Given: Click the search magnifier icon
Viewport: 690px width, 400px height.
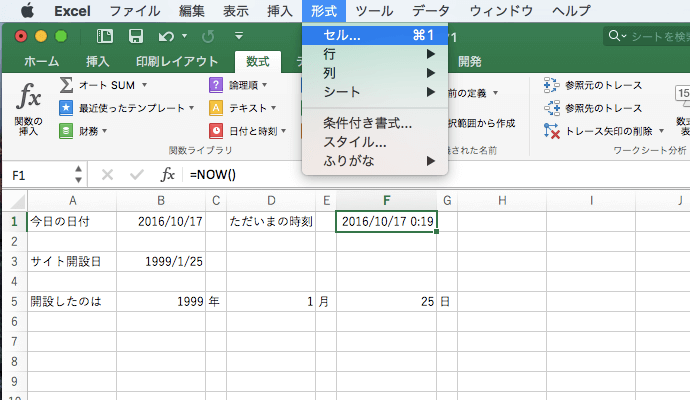Looking at the screenshot, I should pos(613,36).
